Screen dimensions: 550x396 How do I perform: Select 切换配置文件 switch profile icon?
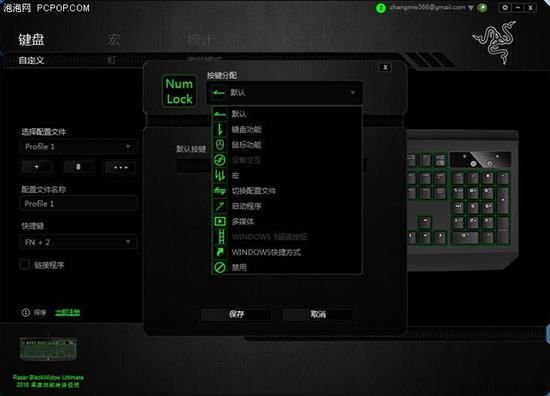(220, 190)
